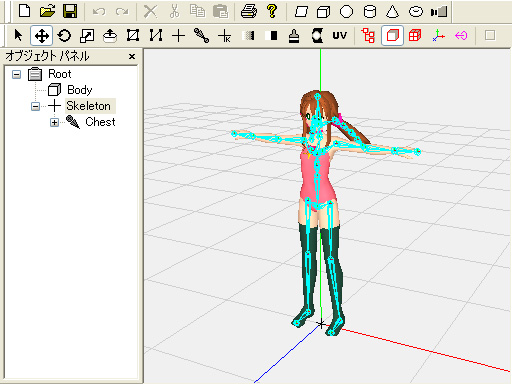512x384 pixels.
Task: Add a Cone primitive
Action: click(x=392, y=12)
